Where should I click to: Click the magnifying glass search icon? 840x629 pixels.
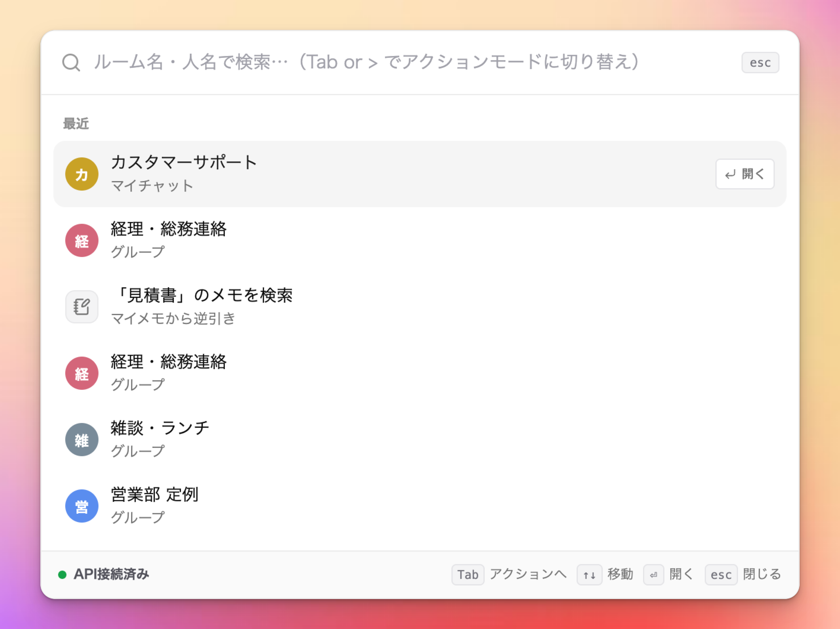coord(71,63)
